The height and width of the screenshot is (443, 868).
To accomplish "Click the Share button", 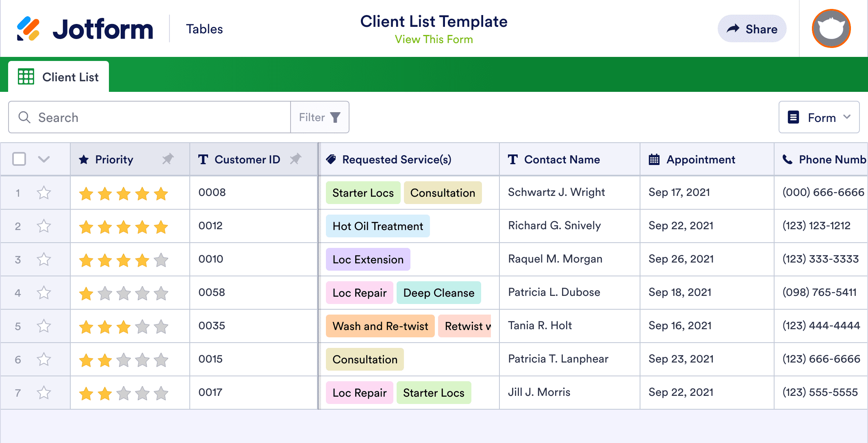I will [753, 28].
